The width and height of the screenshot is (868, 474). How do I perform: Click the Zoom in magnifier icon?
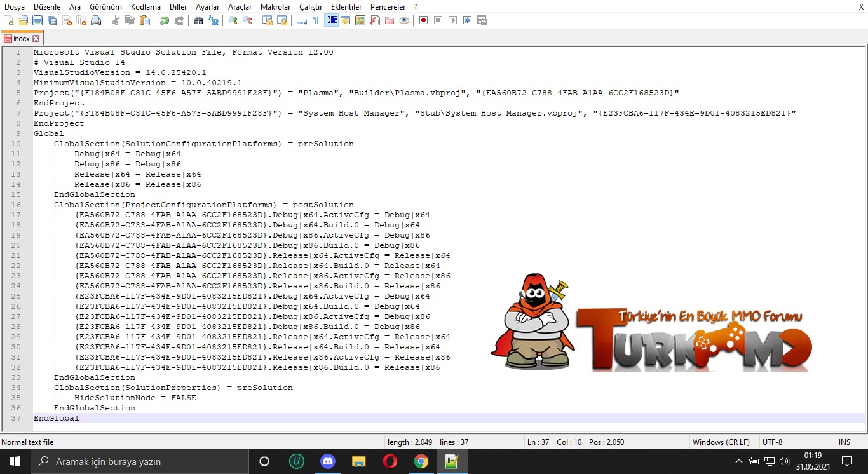233,20
